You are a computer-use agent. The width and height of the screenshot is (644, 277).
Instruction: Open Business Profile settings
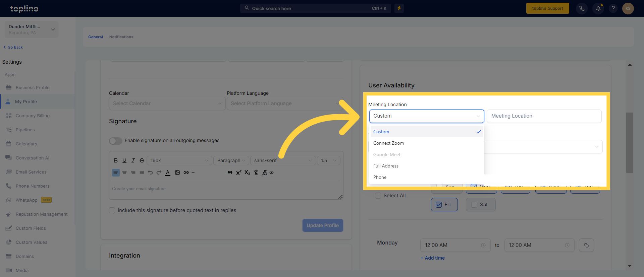click(33, 87)
